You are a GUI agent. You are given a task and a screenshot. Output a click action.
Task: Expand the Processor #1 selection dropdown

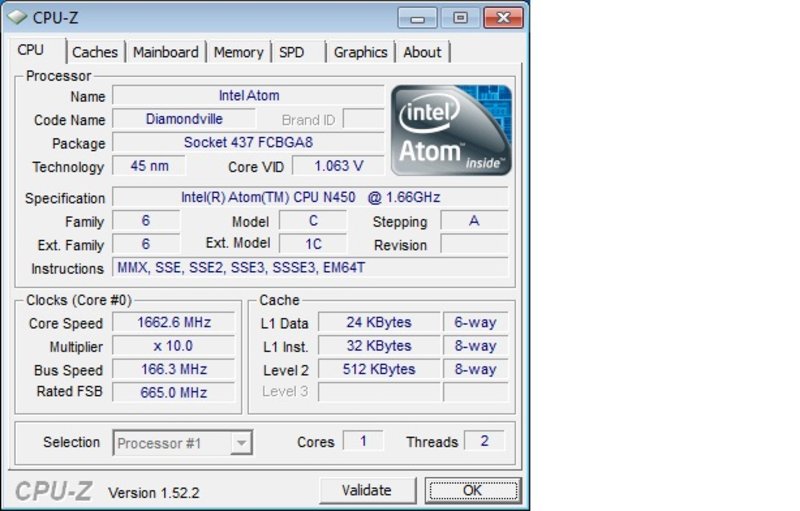click(241, 443)
